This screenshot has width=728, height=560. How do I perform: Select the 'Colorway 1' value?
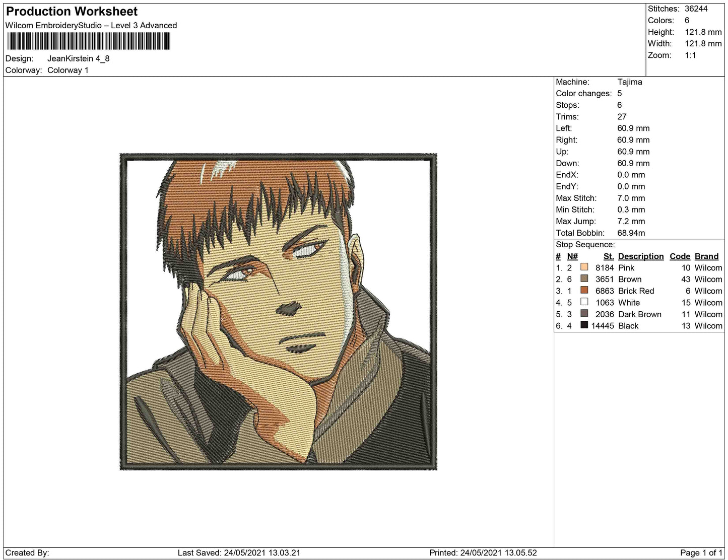pyautogui.click(x=68, y=70)
